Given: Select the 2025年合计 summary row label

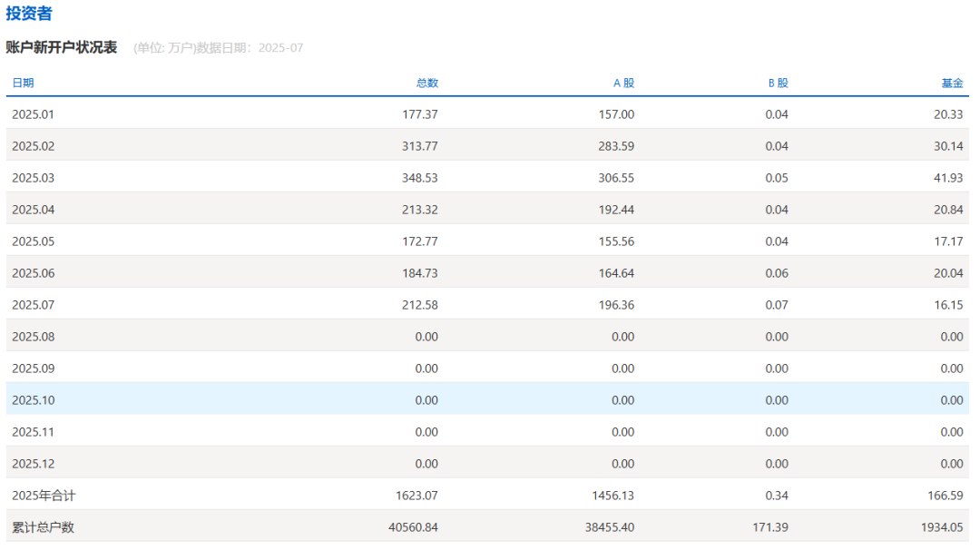Looking at the screenshot, I should click(x=44, y=496).
